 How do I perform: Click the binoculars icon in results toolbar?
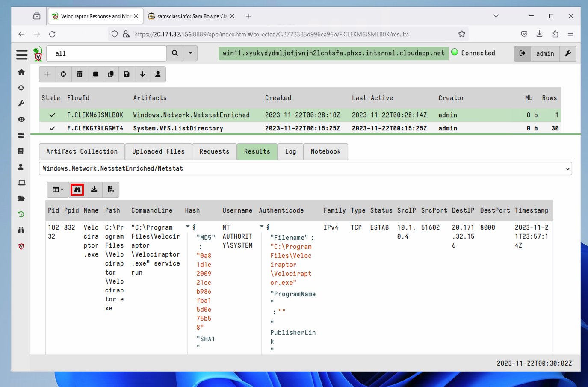(77, 189)
